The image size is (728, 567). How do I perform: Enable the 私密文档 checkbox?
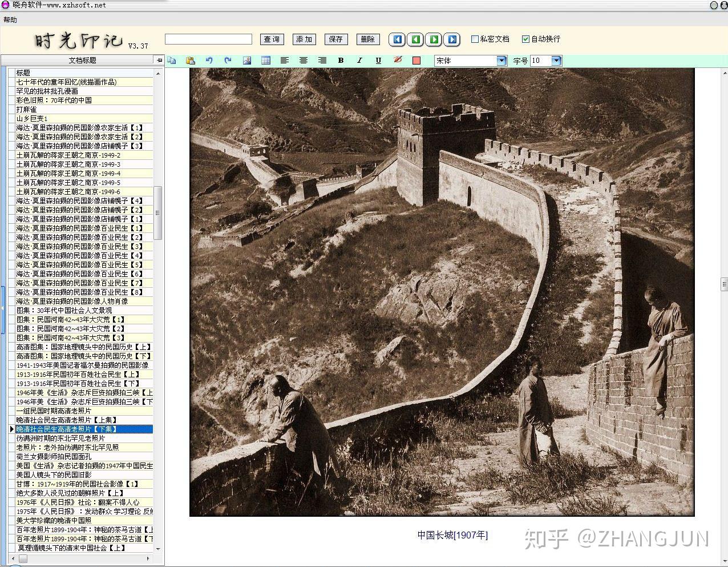pyautogui.click(x=475, y=39)
